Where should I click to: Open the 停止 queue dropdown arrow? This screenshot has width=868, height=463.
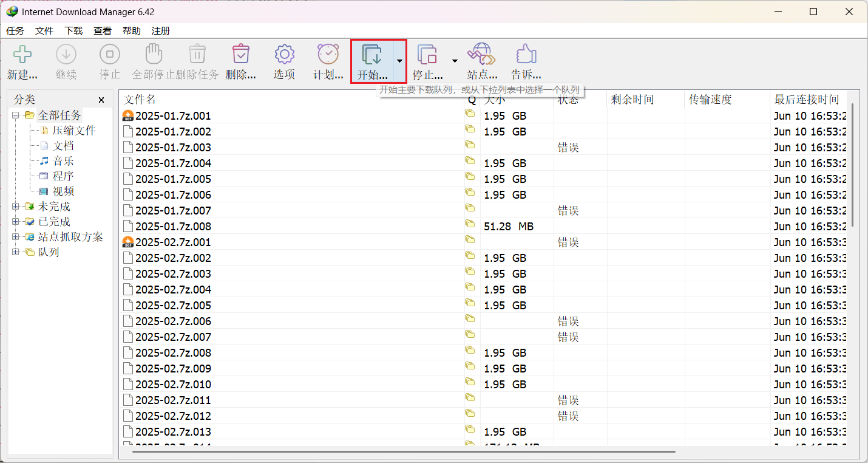click(x=455, y=61)
